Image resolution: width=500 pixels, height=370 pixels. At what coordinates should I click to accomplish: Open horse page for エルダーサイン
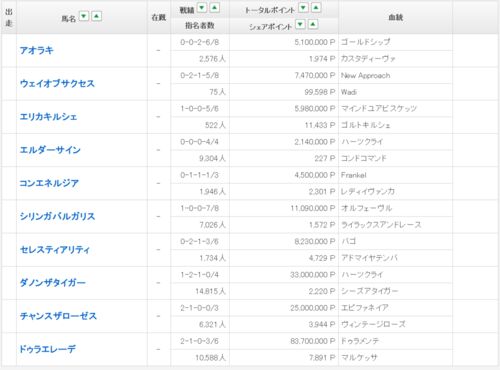click(50, 150)
